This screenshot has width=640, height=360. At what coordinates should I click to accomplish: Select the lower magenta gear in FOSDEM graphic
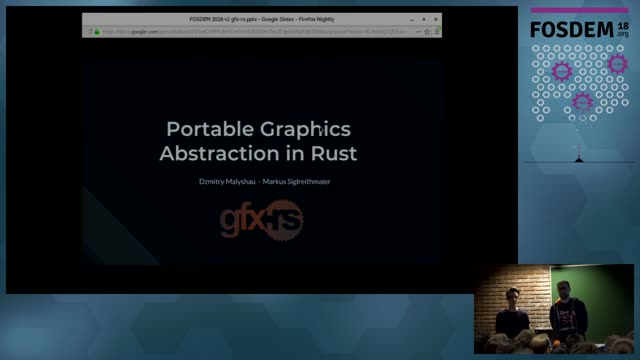pos(582,102)
